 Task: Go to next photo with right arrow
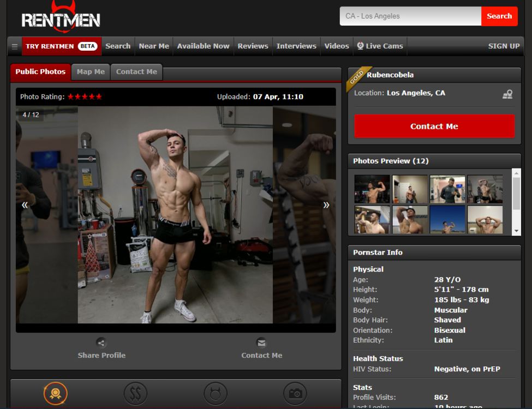pos(326,205)
